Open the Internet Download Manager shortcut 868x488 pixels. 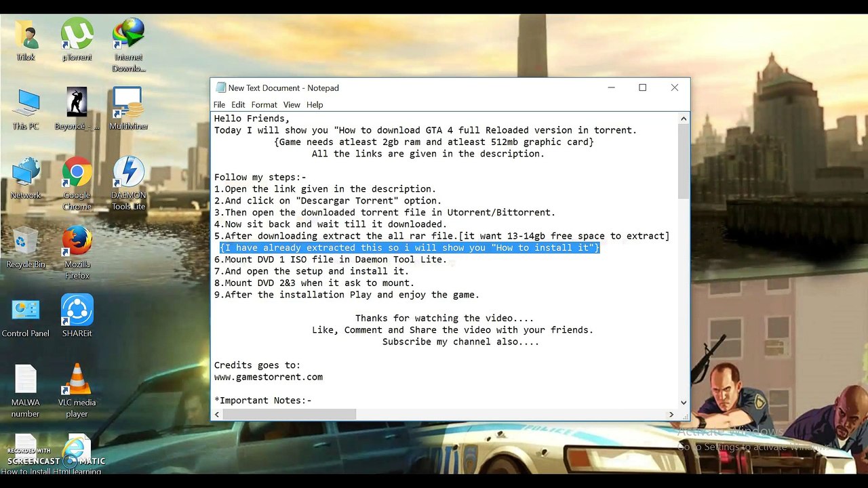[129, 45]
